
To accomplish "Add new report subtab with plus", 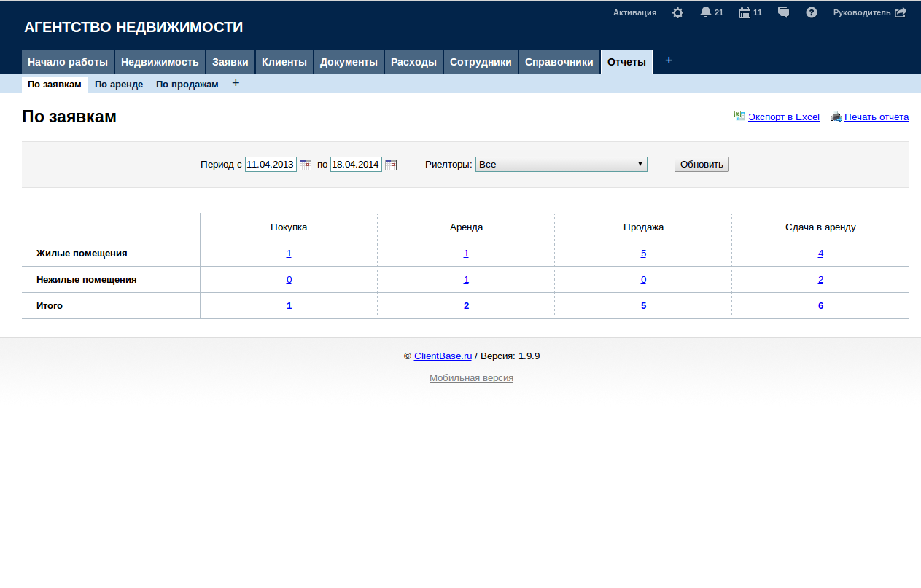I will 236,83.
